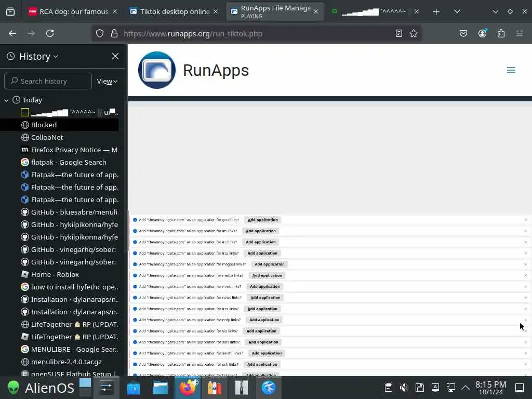The width and height of the screenshot is (532, 399).
Task: Click the RunApps logo image
Action: tap(157, 70)
